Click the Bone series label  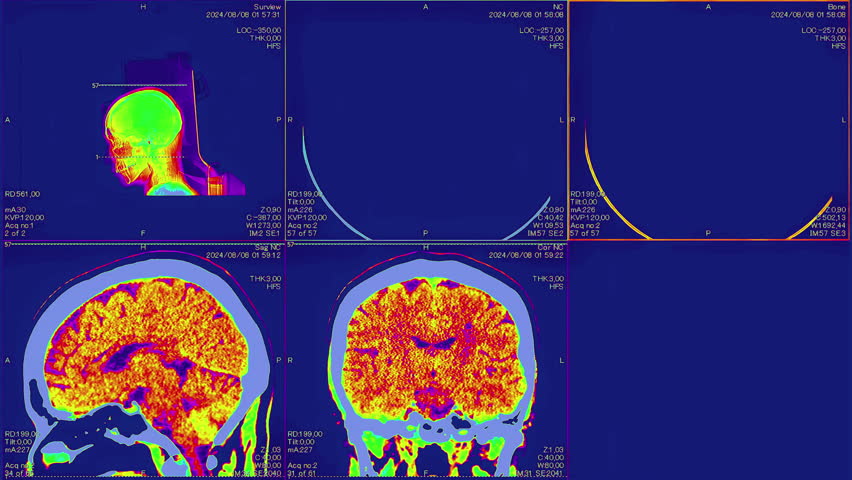tap(836, 6)
